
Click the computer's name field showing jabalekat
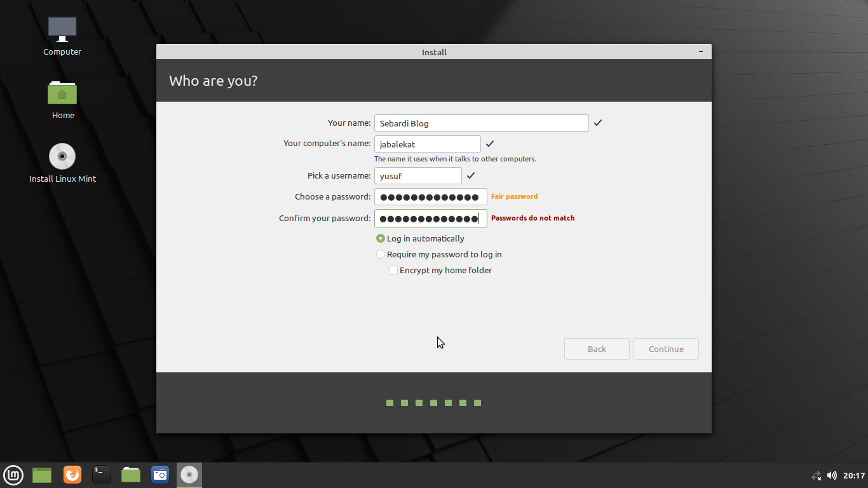tap(427, 144)
